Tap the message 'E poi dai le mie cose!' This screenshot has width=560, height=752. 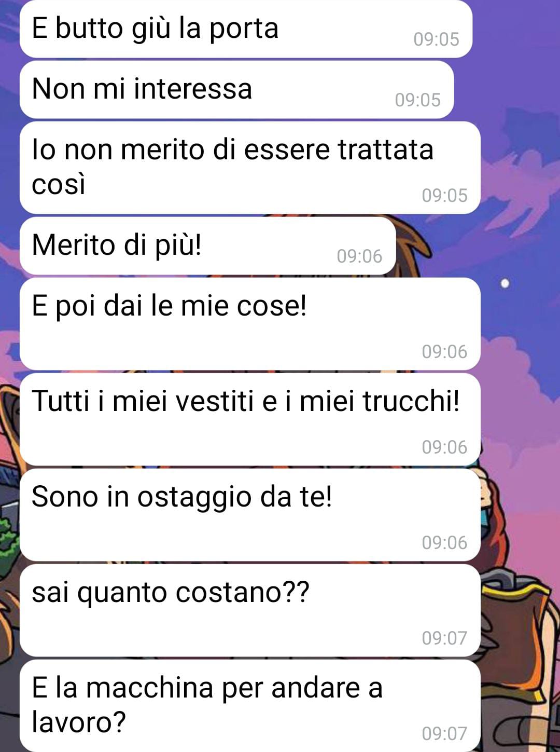(250, 324)
